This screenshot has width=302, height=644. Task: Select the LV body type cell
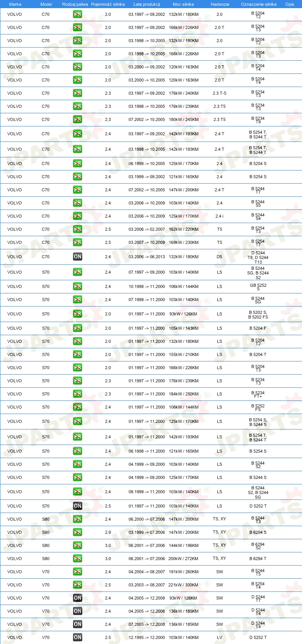[219, 637]
